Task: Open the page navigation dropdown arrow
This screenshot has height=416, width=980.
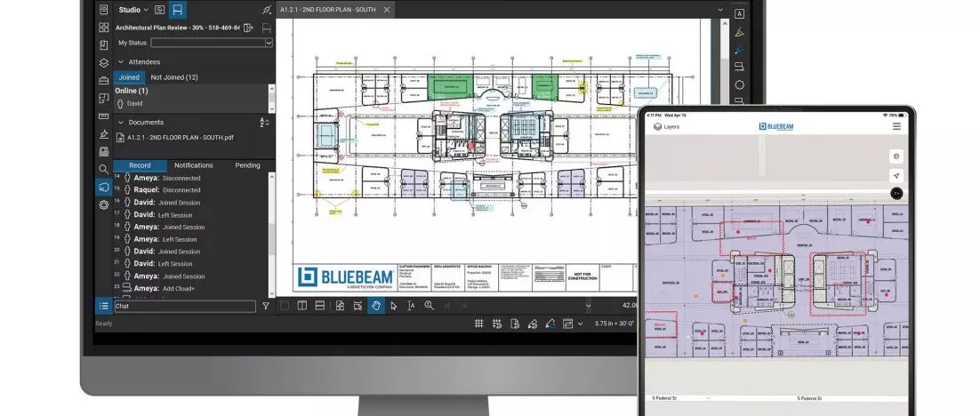Action: point(588,306)
